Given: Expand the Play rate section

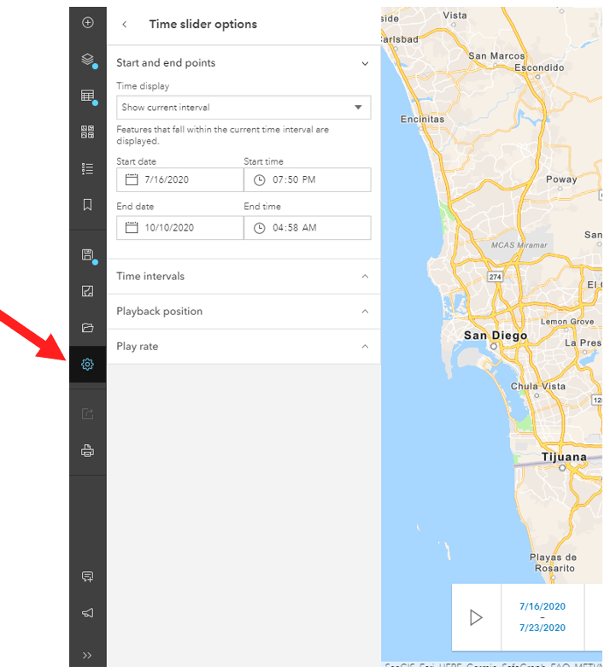Looking at the screenshot, I should pos(243,347).
